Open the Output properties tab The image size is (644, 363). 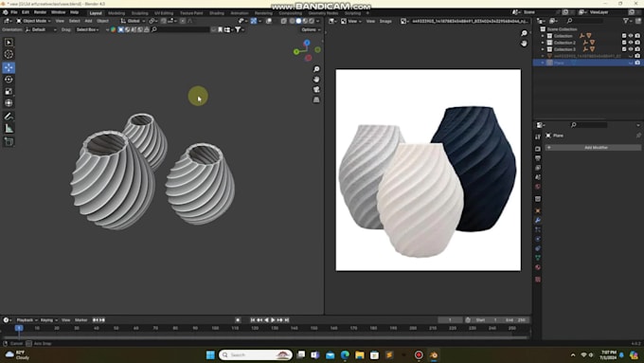pos(538,158)
